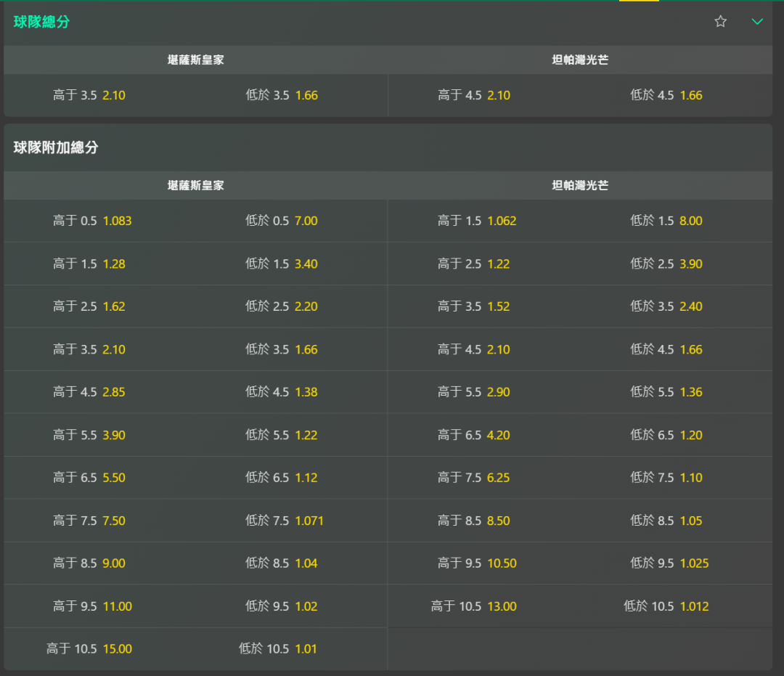Image resolution: width=784 pixels, height=676 pixels.
Task: Select 高于 0.5 odds 1.083
Action: [x=92, y=221]
